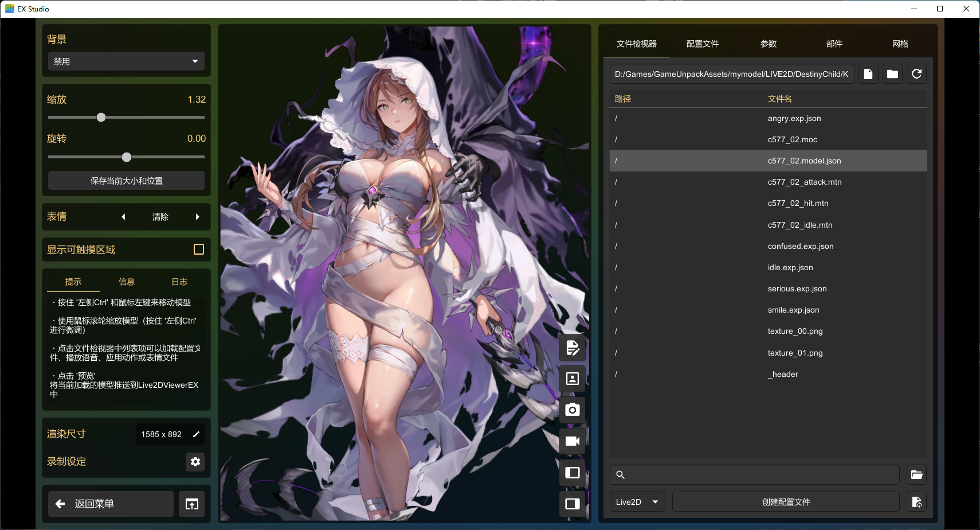Select the 信息 tab

click(126, 282)
